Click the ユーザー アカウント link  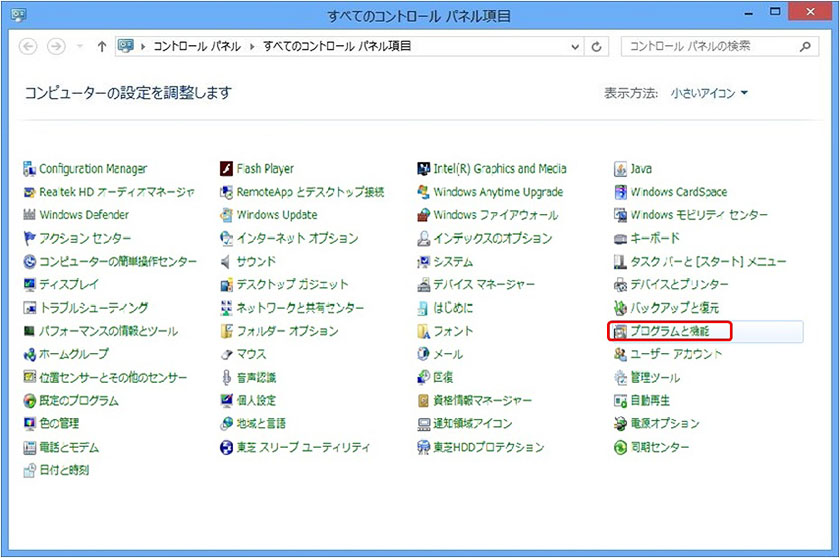coord(676,355)
